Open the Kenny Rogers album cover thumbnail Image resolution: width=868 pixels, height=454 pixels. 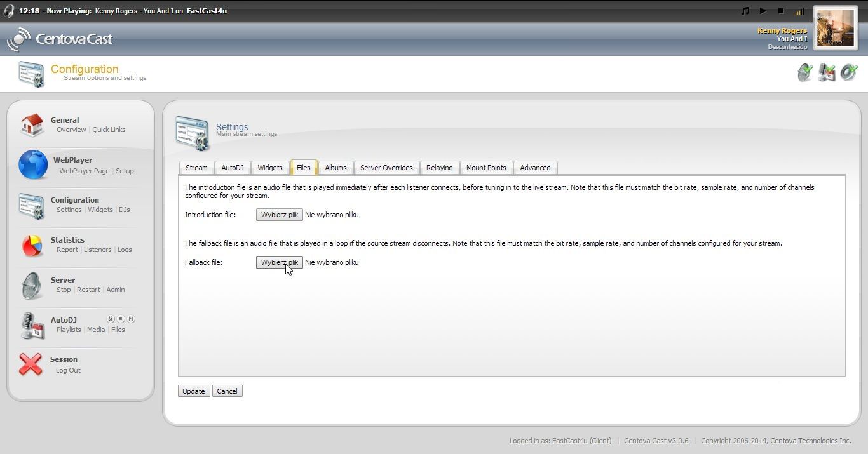(835, 27)
